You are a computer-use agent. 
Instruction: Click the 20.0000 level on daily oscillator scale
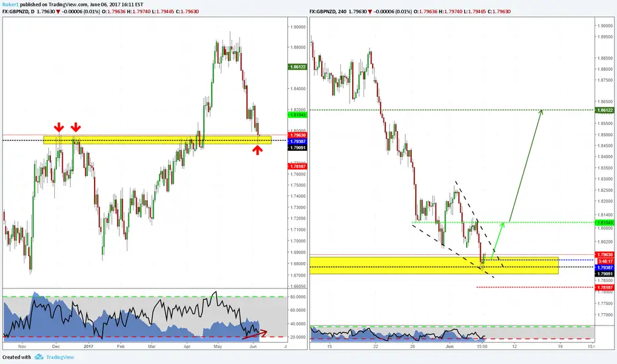tap(299, 338)
